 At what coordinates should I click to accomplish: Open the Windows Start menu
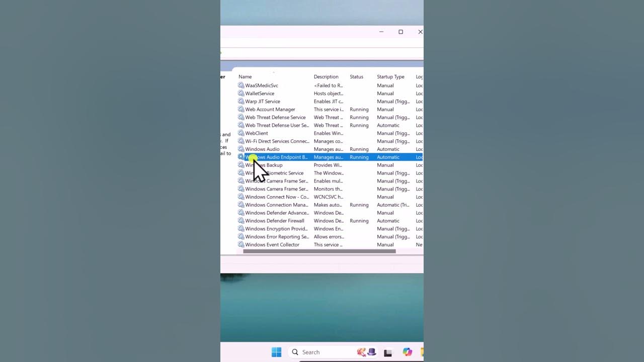tap(276, 352)
